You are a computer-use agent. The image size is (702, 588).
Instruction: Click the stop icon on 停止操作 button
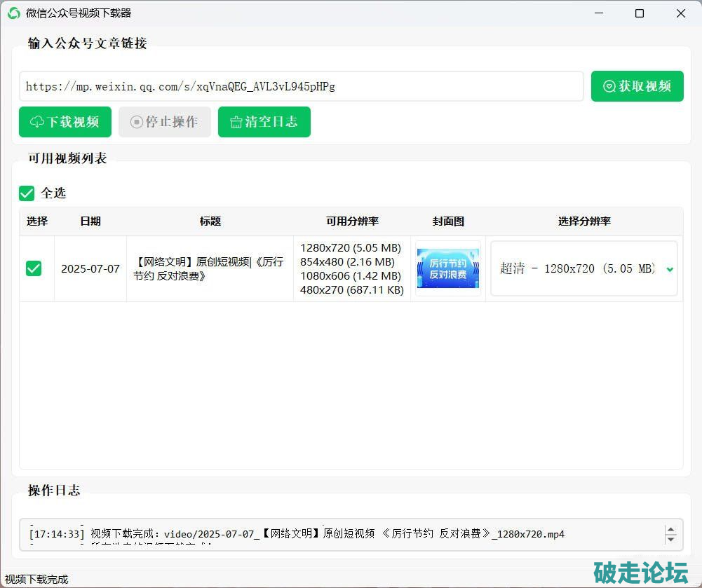coord(136,123)
